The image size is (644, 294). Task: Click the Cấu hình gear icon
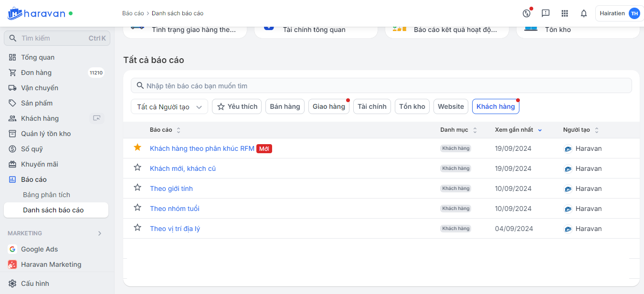pyautogui.click(x=12, y=283)
